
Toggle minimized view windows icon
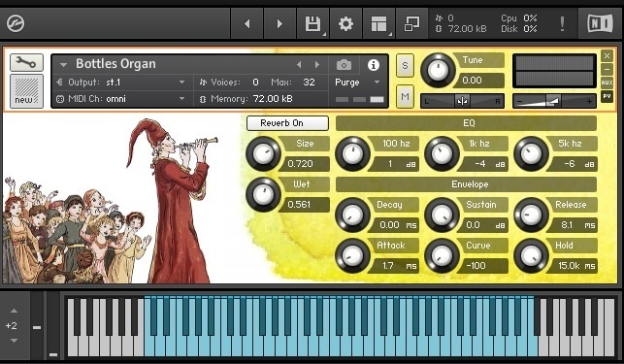pyautogui.click(x=411, y=24)
